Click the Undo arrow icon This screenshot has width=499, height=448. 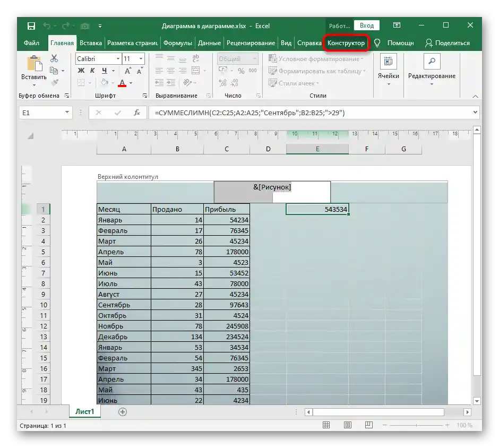(x=47, y=26)
